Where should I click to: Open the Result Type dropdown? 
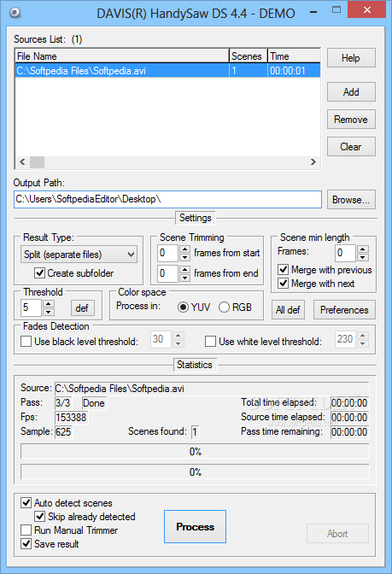tap(79, 255)
